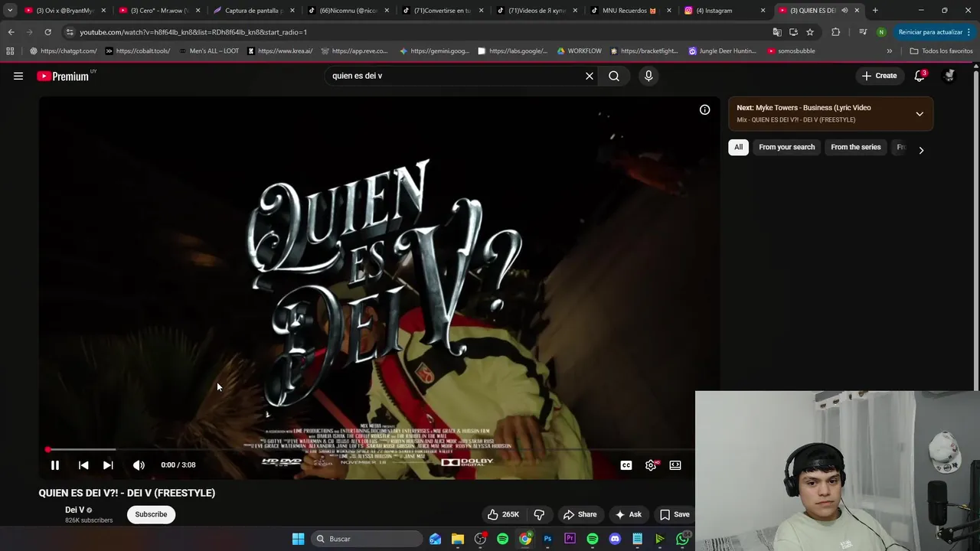The image size is (980, 551).
Task: Open Premiere Pro from the taskbar
Action: [x=570, y=539]
